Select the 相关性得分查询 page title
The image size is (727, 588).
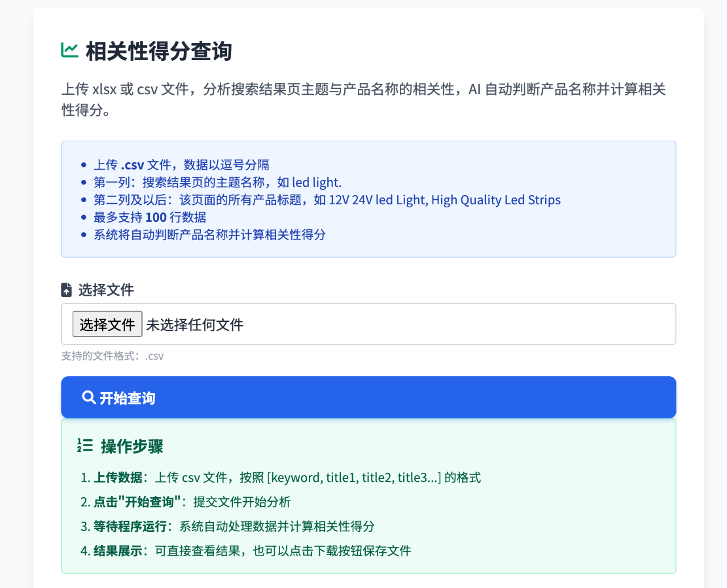pyautogui.click(x=158, y=51)
